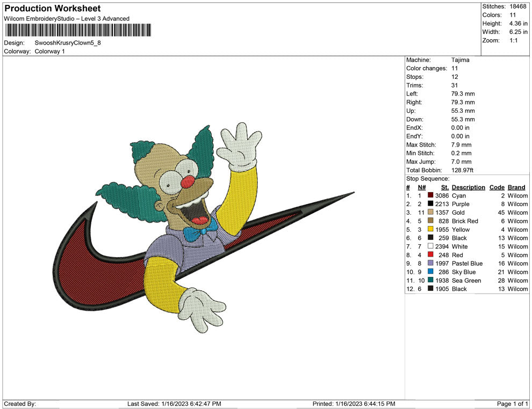Click the Black swatch in row 6

(x=430, y=238)
